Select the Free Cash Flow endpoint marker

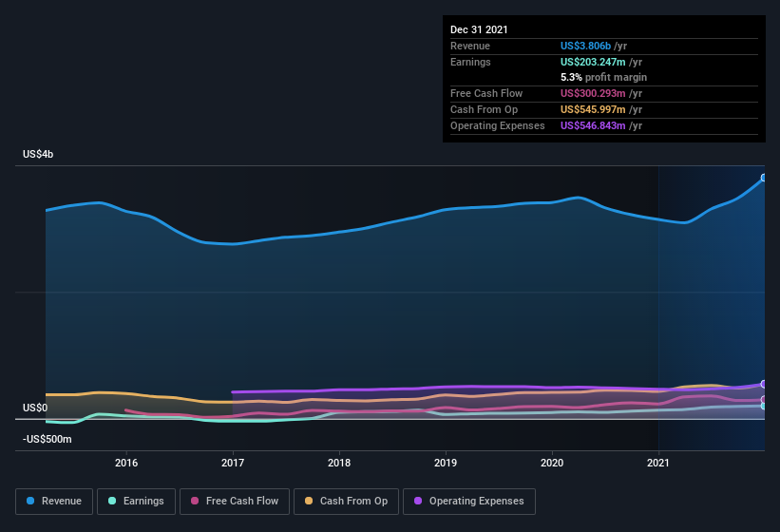pos(764,399)
